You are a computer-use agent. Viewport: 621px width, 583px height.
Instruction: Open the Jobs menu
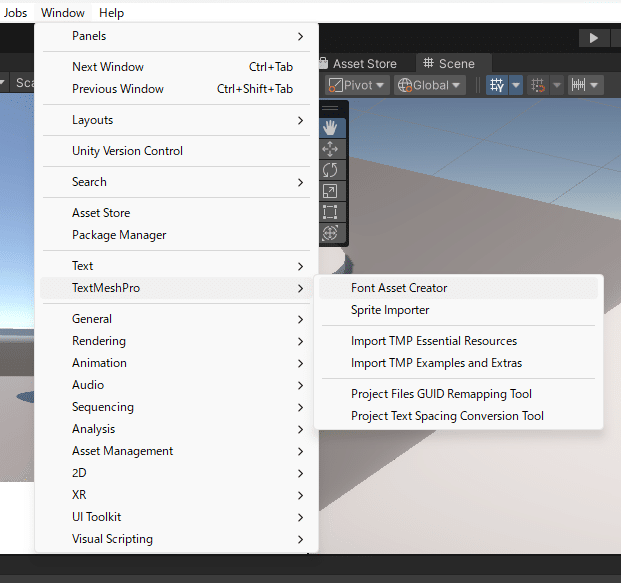pyautogui.click(x=15, y=13)
